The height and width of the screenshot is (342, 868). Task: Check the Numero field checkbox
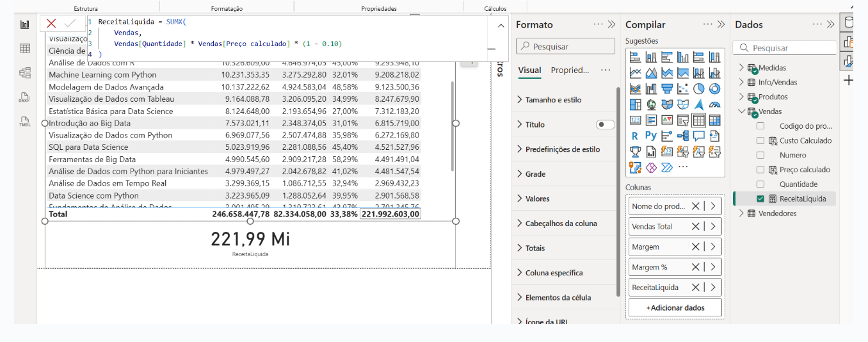tap(760, 155)
